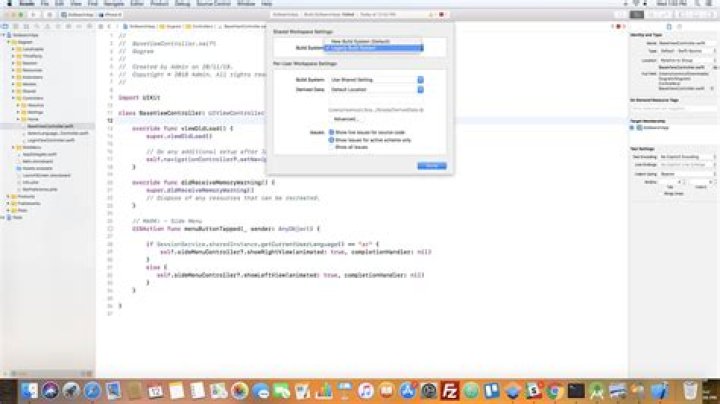
Task: Open the Xcode File menu
Action: 45,3
